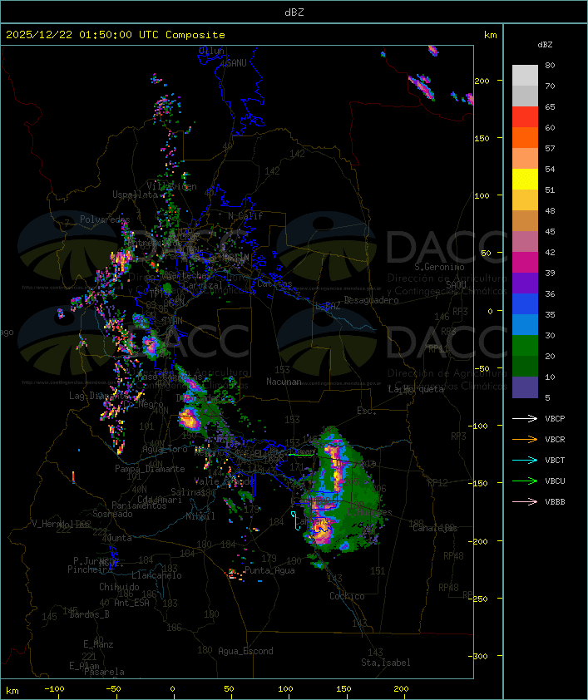
Task: Select the light blue 30-35 dBZ swatch
Action: pos(525,324)
